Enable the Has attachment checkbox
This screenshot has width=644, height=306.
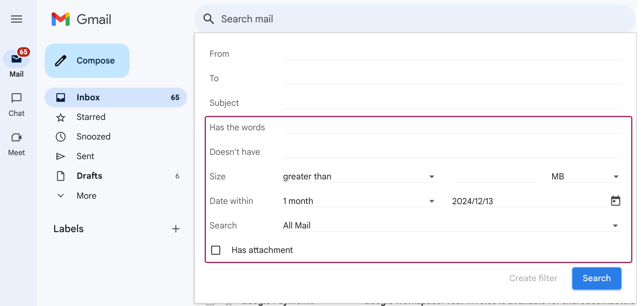click(216, 250)
